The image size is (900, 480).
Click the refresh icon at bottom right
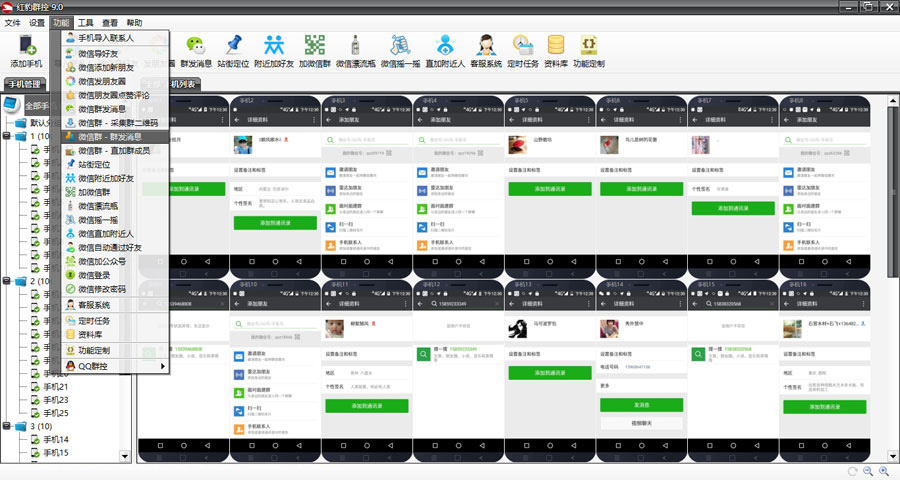point(852,471)
